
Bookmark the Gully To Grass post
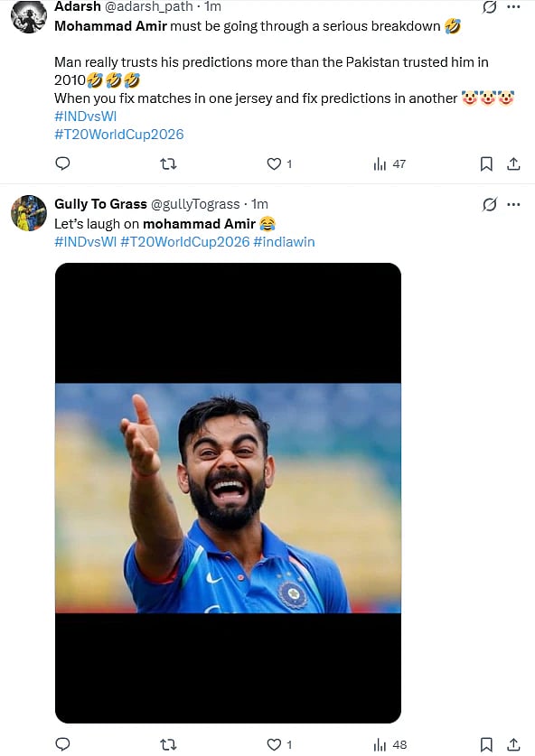(x=486, y=744)
